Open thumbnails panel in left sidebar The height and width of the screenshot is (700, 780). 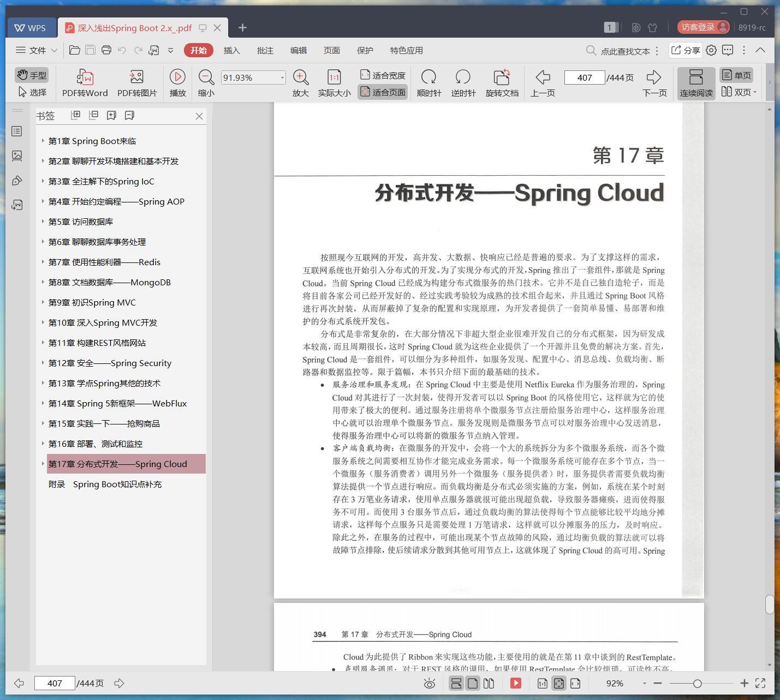(17, 156)
